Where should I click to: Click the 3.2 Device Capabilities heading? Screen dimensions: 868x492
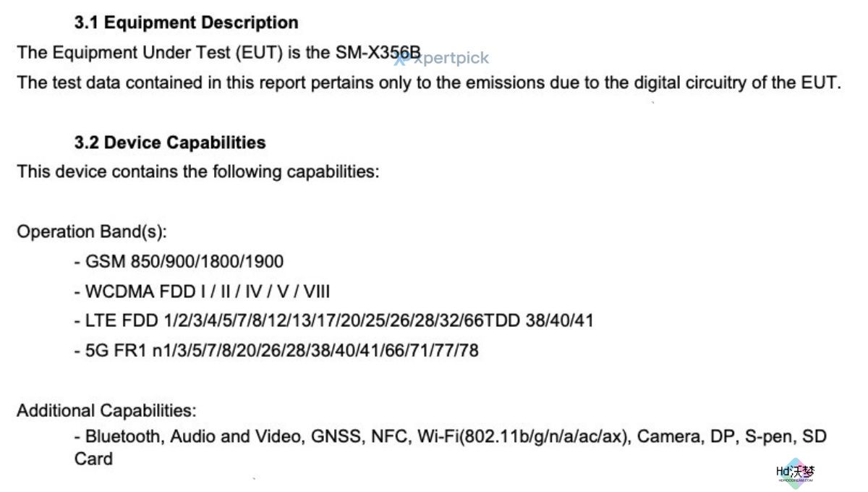coord(170,143)
